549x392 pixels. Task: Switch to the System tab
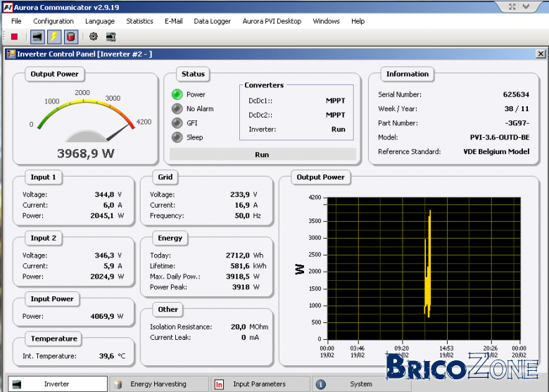coord(361,384)
